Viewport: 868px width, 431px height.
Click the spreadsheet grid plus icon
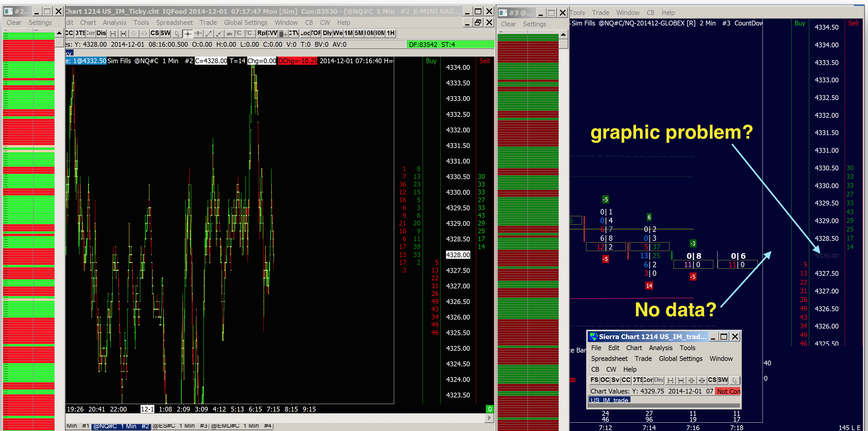point(283,33)
